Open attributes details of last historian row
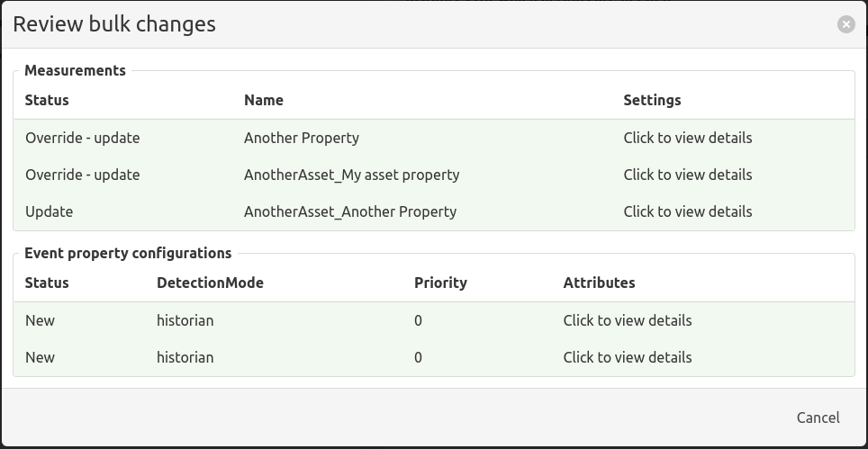The image size is (868, 449). coord(628,358)
